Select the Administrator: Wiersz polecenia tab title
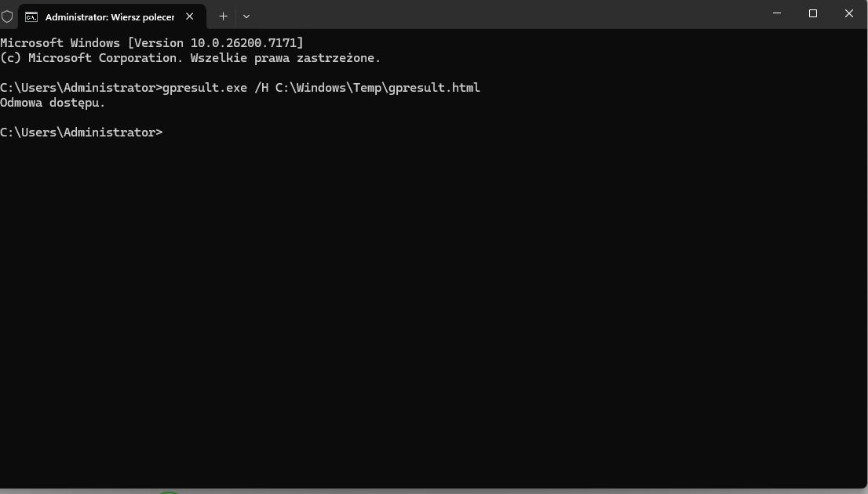 pyautogui.click(x=109, y=16)
